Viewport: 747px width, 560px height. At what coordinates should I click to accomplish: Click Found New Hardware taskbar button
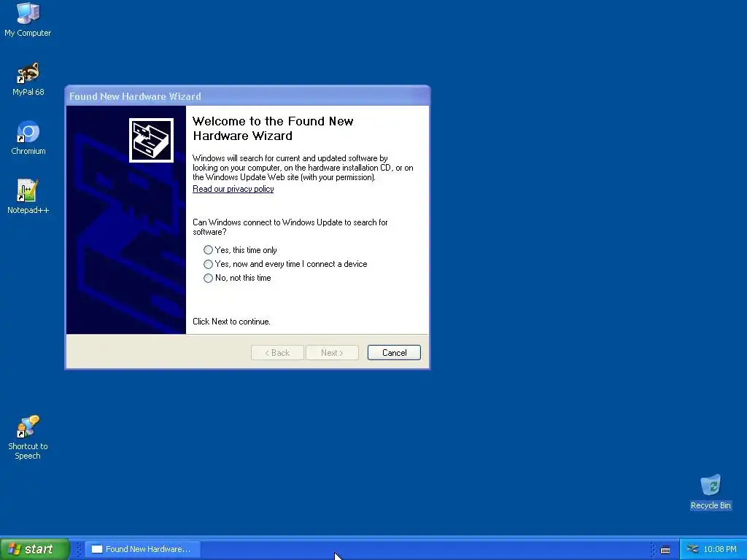click(143, 549)
